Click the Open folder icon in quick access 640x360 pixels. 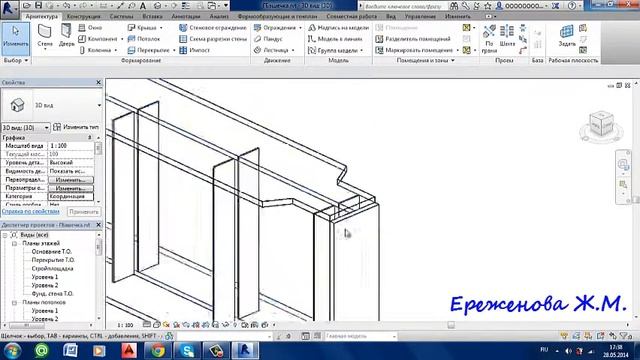27,6
